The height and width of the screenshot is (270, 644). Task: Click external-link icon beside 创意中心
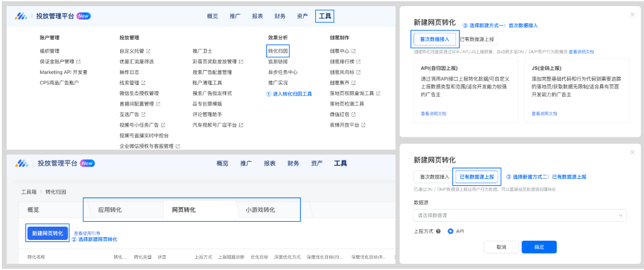(x=353, y=51)
